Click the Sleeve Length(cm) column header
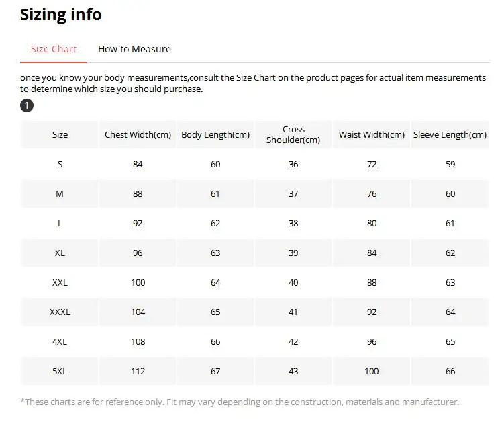 (x=450, y=134)
